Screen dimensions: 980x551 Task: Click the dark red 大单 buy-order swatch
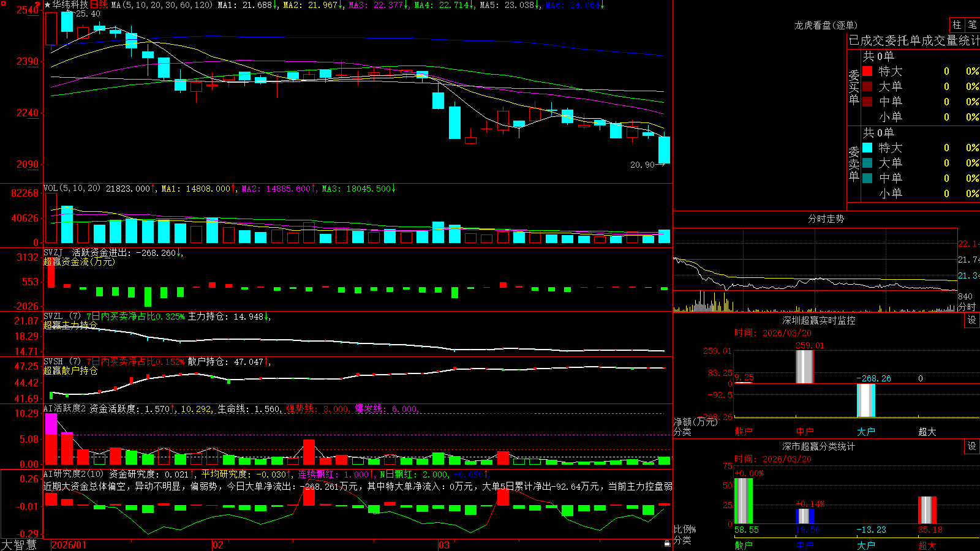867,86
